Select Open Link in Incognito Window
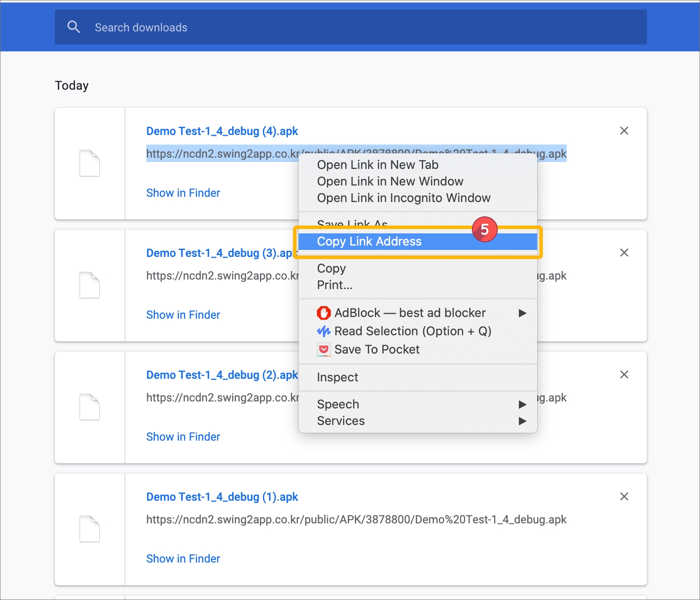 pyautogui.click(x=404, y=198)
